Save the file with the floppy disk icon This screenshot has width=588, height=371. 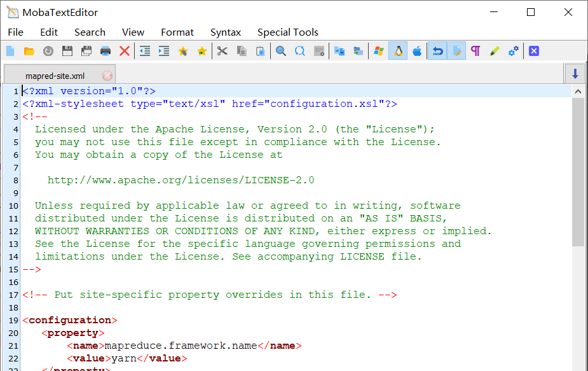pyautogui.click(x=67, y=51)
